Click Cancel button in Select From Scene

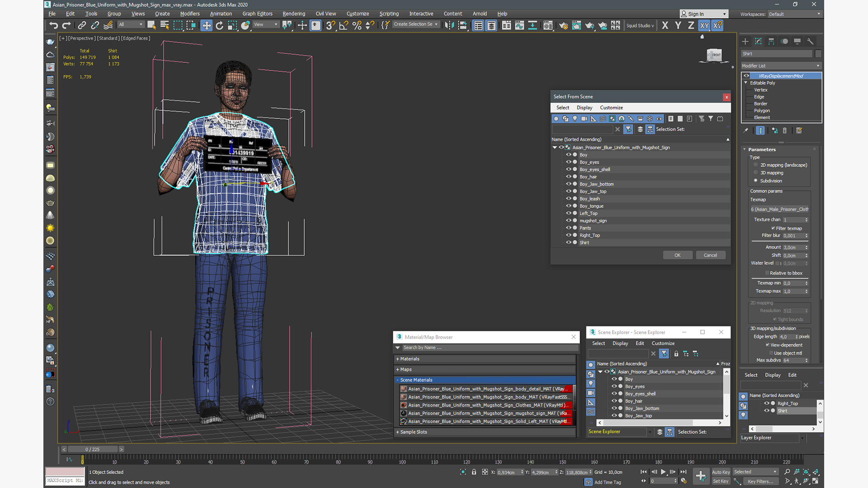pyautogui.click(x=710, y=254)
